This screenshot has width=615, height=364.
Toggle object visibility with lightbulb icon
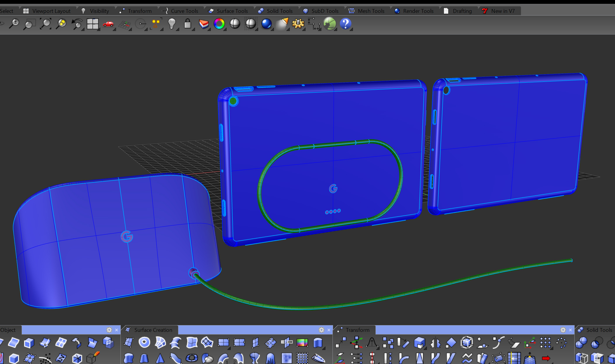[172, 24]
